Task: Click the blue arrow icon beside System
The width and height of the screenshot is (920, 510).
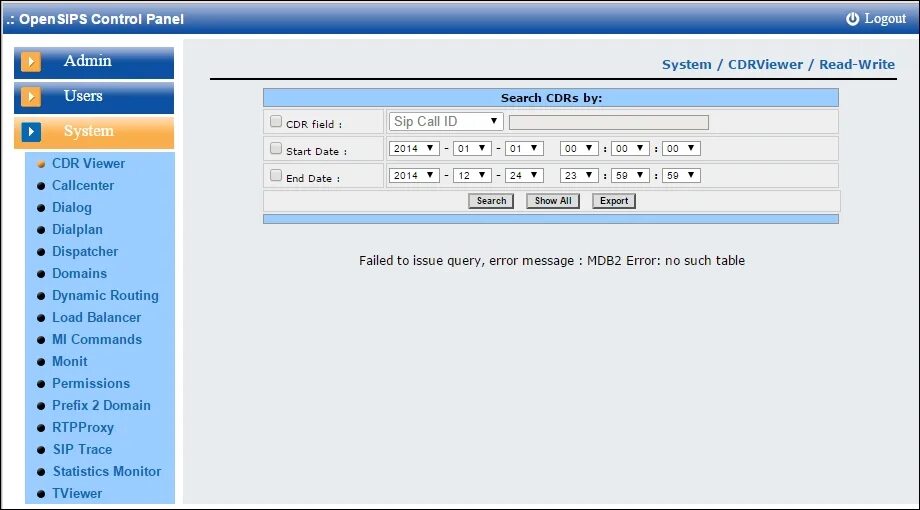Action: click(x=31, y=132)
